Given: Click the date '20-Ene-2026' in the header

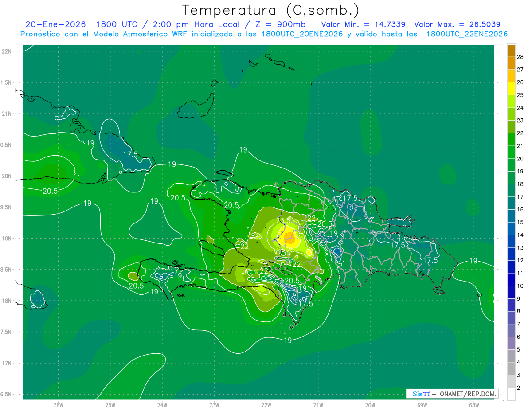Looking at the screenshot, I should [56, 24].
